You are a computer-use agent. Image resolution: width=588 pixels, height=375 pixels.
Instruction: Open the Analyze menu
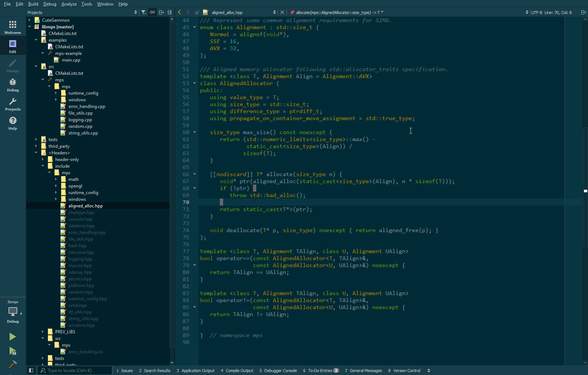coord(69,4)
